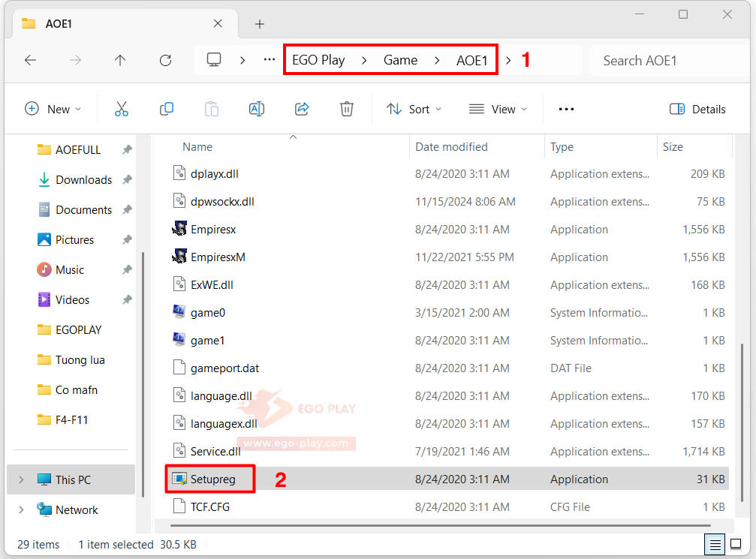Switch to large thumbnails view icon
The width and height of the screenshot is (756, 559).
tap(736, 545)
